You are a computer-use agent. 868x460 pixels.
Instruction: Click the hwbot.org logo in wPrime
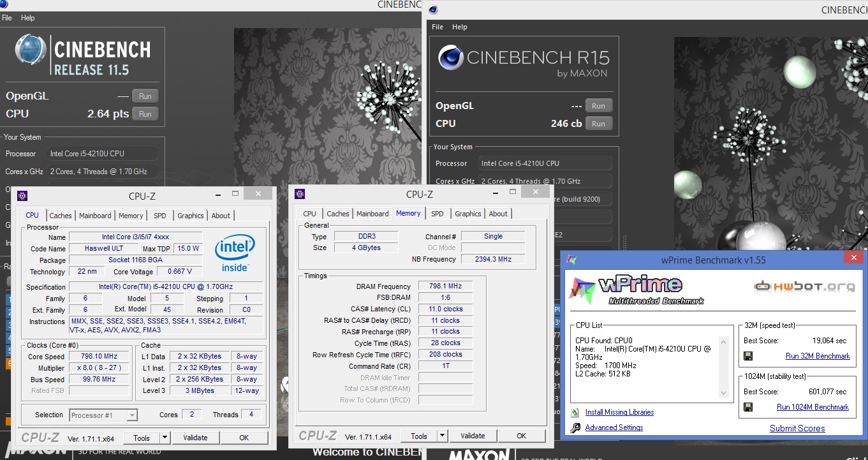point(804,286)
